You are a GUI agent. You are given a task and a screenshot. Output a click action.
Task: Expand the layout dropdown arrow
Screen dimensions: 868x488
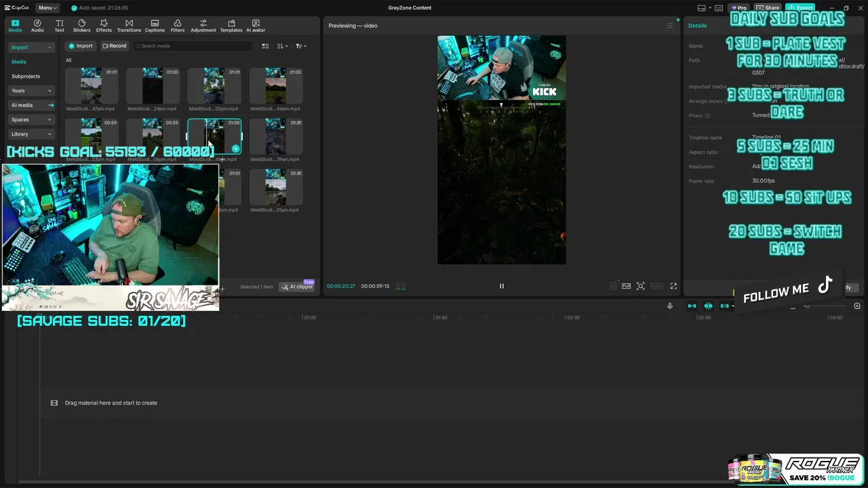(x=709, y=7)
